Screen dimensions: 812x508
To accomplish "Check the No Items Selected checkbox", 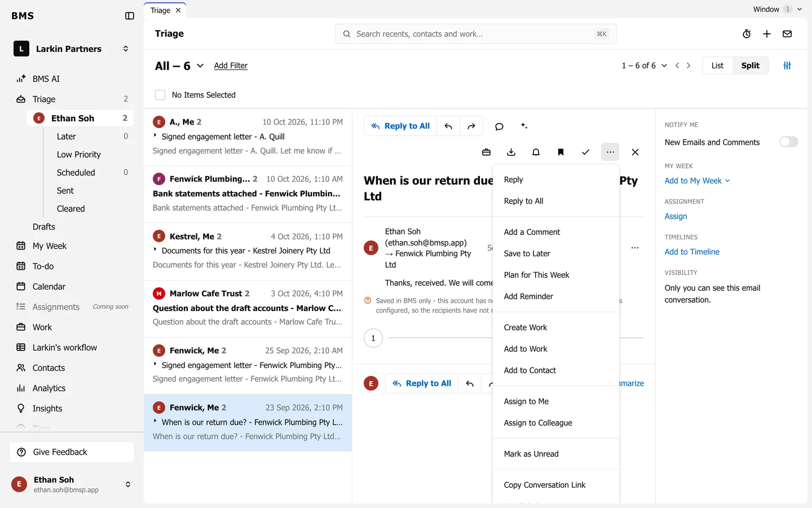I will [x=160, y=95].
